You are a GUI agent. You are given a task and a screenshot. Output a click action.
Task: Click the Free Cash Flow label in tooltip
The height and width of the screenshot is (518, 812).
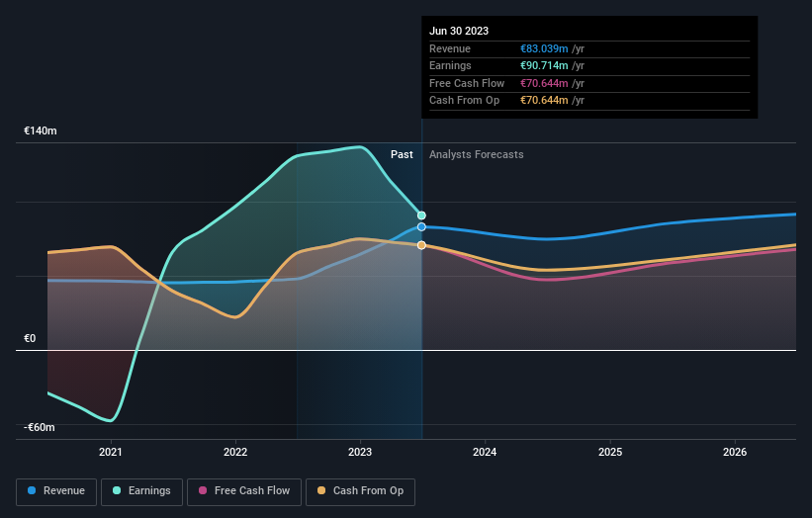(467, 83)
